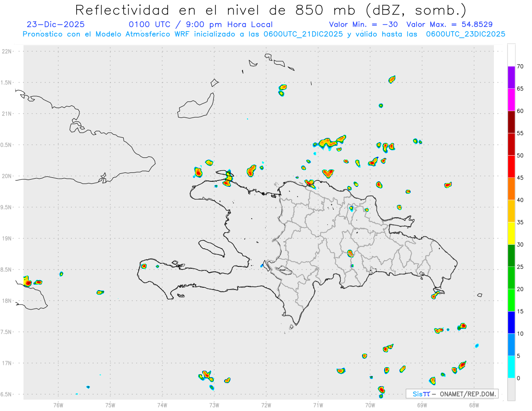Click the colorbar label '60'
532x411 pixels.
click(520, 111)
